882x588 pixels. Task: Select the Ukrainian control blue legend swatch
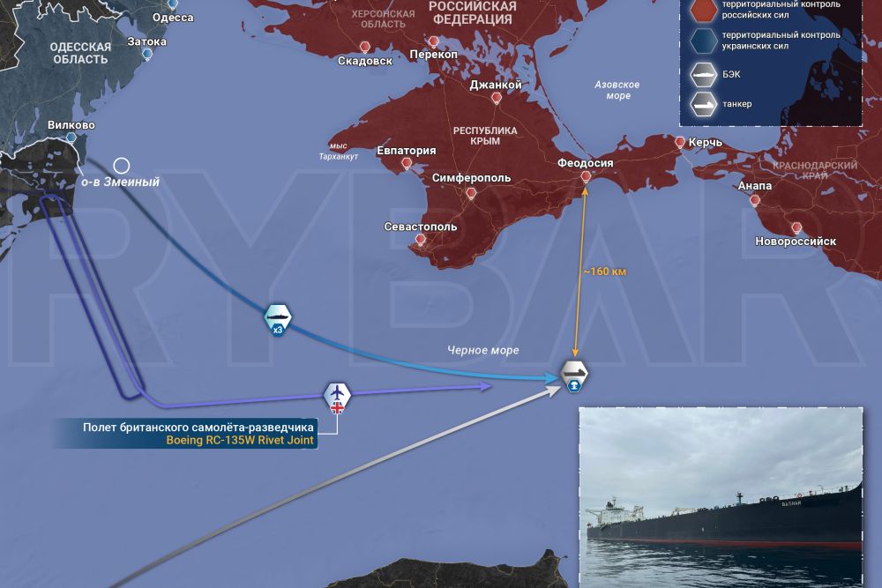tap(704, 41)
